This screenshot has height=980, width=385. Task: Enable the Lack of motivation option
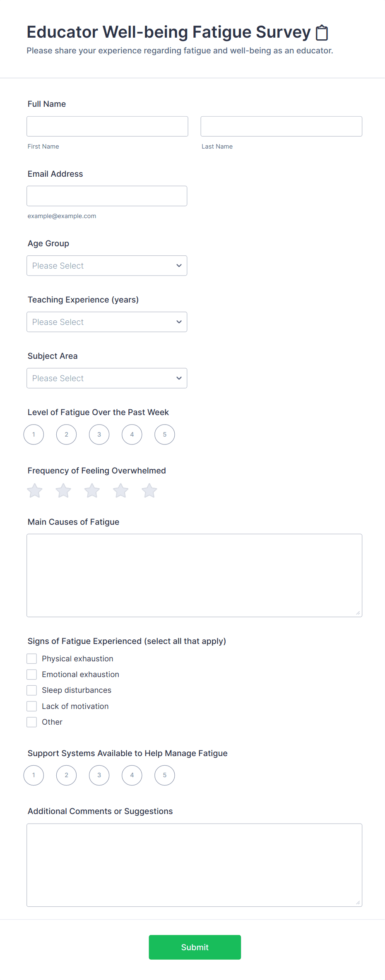(x=32, y=706)
